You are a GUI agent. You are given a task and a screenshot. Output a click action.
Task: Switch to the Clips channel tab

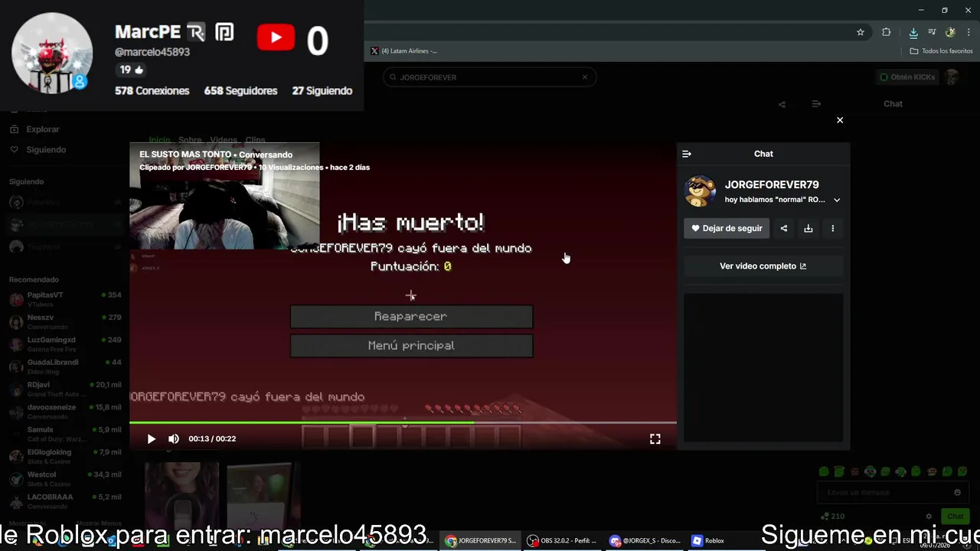click(x=255, y=140)
